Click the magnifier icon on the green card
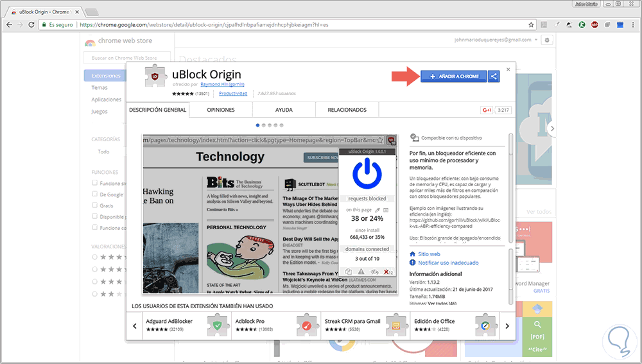Screen dimensions: 642x364 click(537, 325)
